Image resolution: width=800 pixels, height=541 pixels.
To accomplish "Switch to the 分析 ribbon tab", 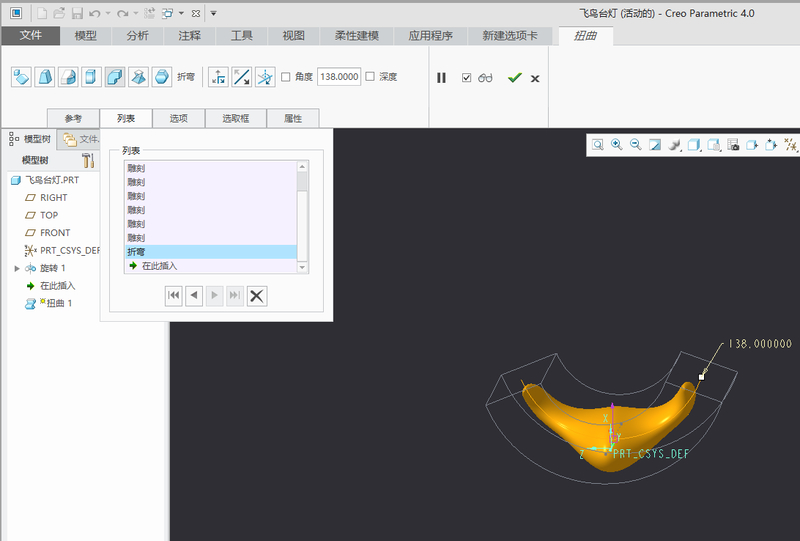I will (x=137, y=36).
